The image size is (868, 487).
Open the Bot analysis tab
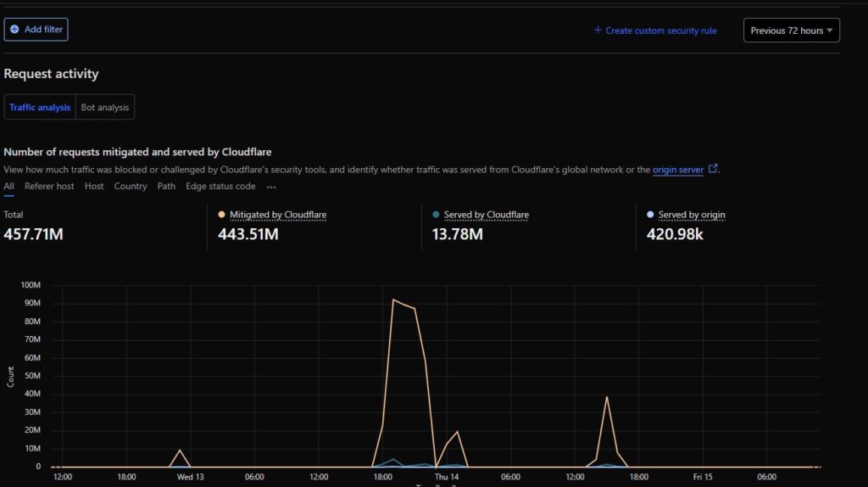point(105,108)
